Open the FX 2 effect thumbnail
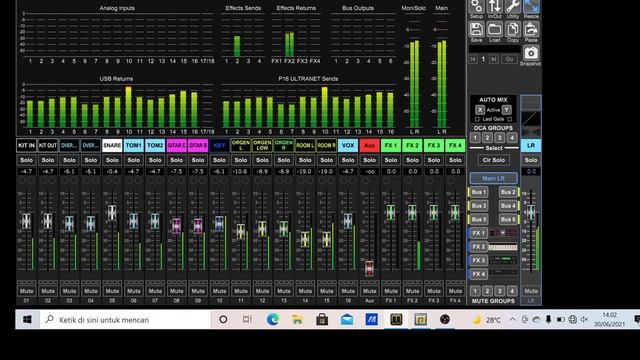This screenshot has width=640, height=360. click(503, 247)
